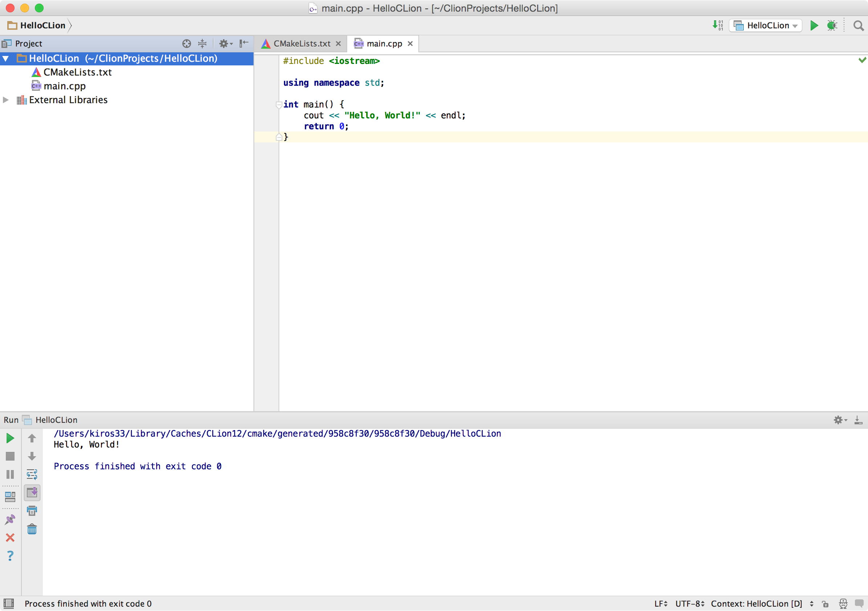Close the main.cpp tab
The height and width of the screenshot is (611, 868).
pyautogui.click(x=410, y=44)
